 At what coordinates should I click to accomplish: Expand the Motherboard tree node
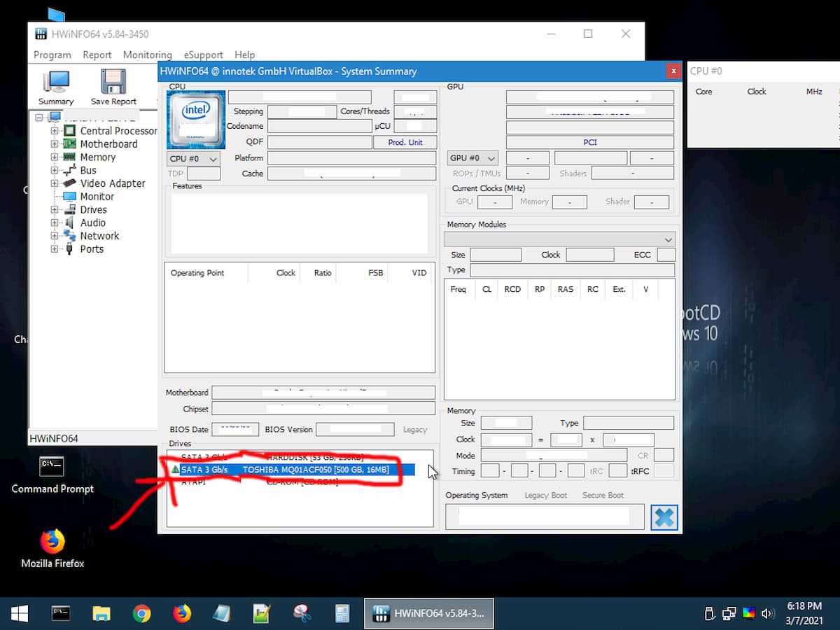[55, 144]
